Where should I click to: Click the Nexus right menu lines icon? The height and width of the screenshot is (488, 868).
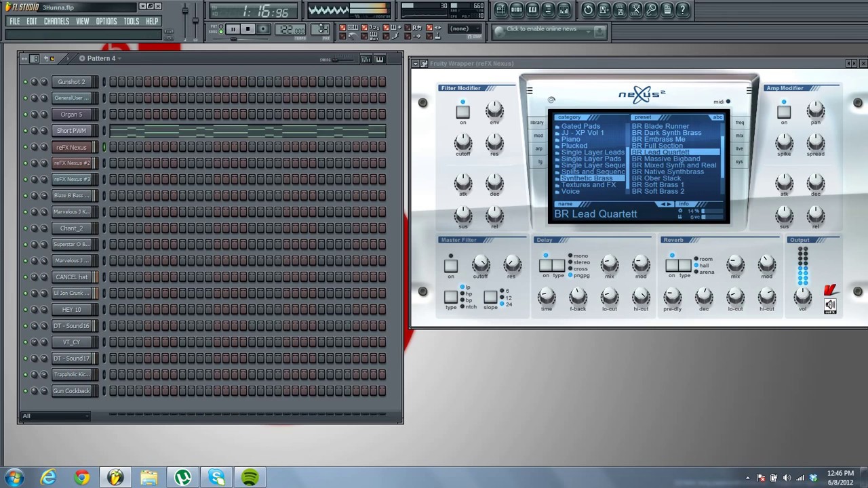749,91
